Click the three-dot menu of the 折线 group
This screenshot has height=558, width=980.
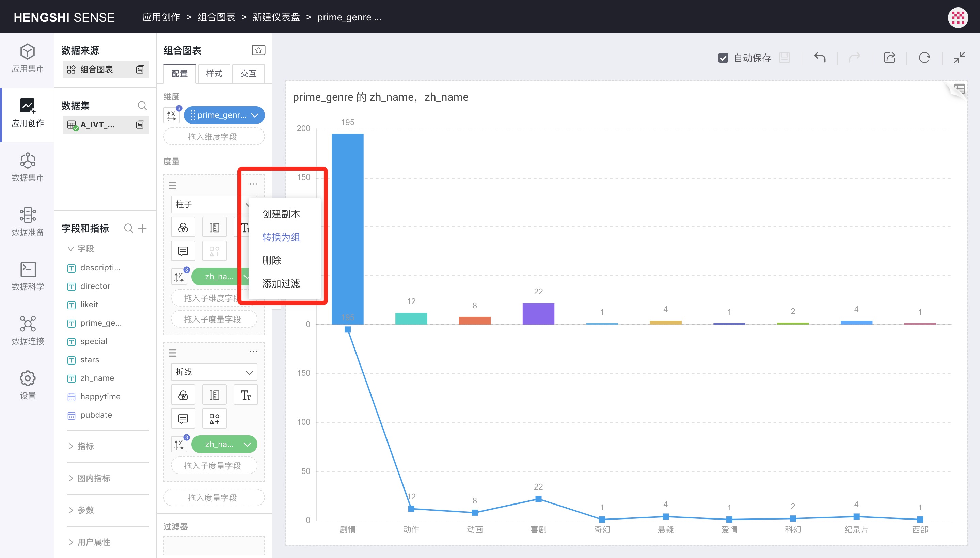(253, 352)
